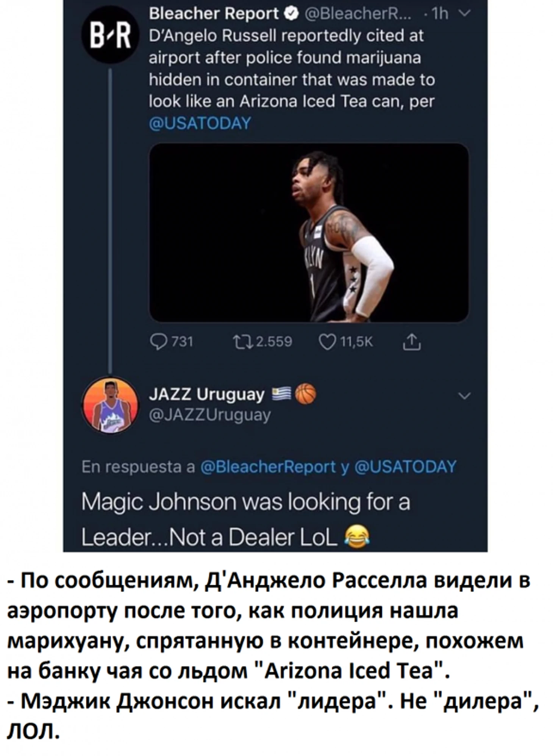Open the @USATODAY mention in the tweet
This screenshot has width=553, height=756.
pos(200,123)
